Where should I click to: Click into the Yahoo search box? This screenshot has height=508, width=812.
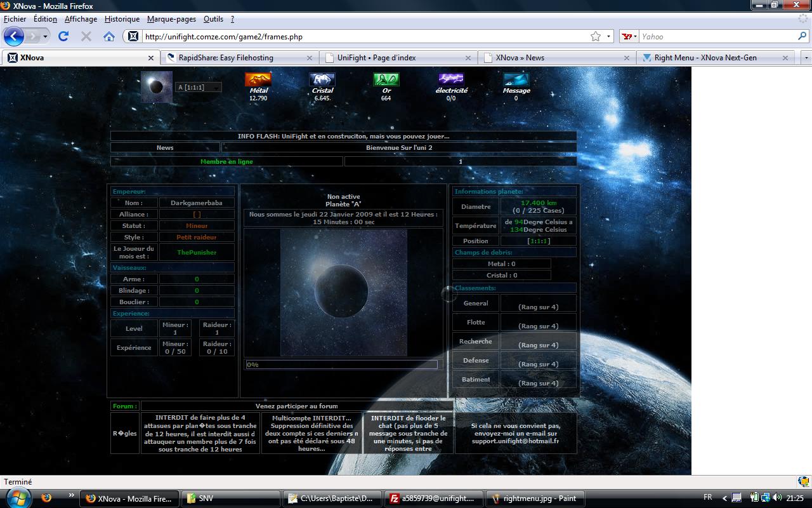tap(717, 36)
